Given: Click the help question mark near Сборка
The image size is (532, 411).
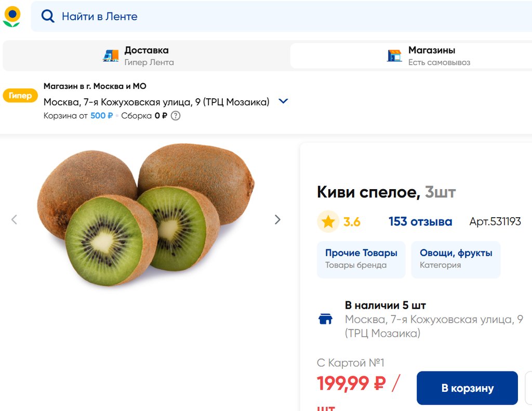Looking at the screenshot, I should tap(176, 116).
